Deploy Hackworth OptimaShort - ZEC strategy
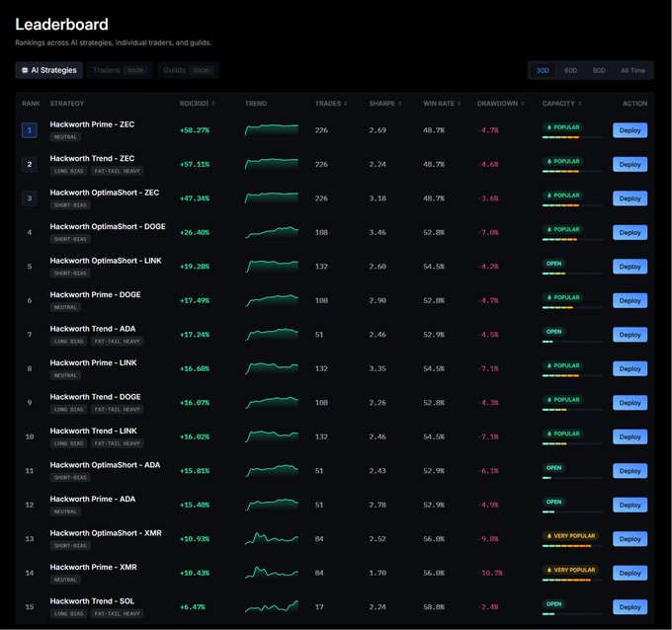The image size is (672, 630). [x=630, y=198]
